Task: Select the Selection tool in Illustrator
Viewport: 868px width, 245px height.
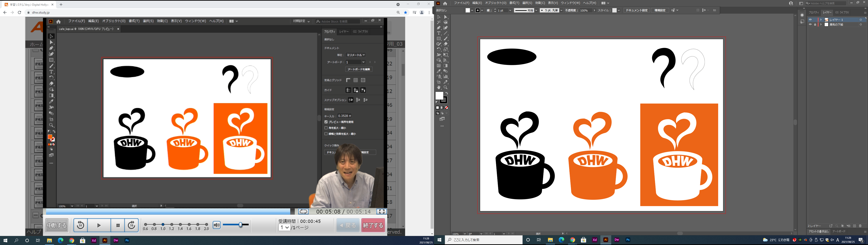Action: pyautogui.click(x=439, y=17)
